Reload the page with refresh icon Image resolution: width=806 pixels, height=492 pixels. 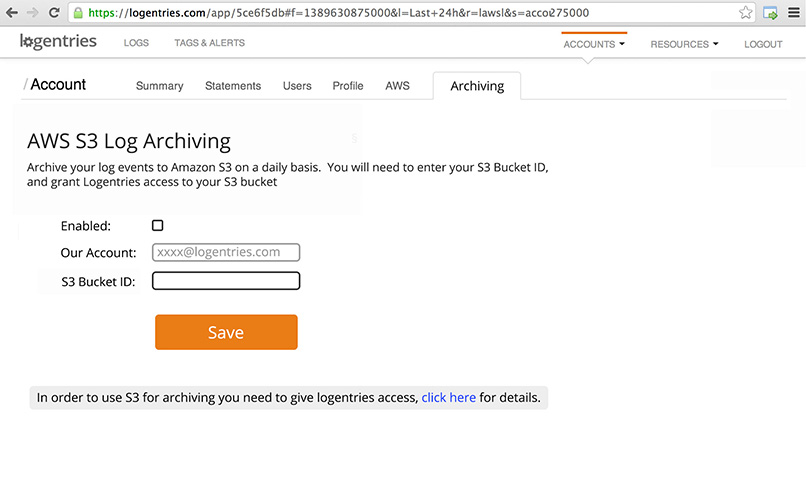55,13
